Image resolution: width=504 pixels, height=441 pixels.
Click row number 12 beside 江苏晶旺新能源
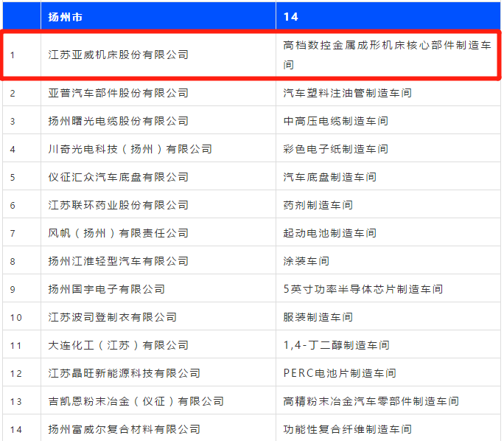(x=15, y=373)
